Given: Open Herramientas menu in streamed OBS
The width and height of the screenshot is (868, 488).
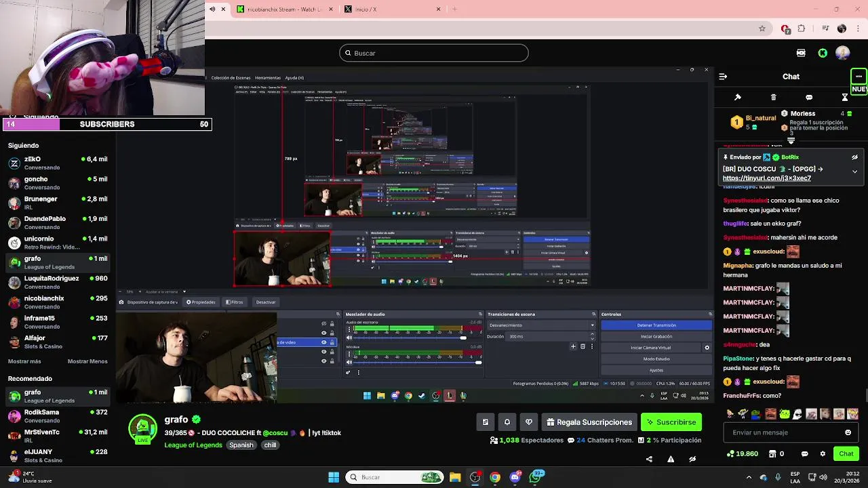Looking at the screenshot, I should (x=268, y=78).
